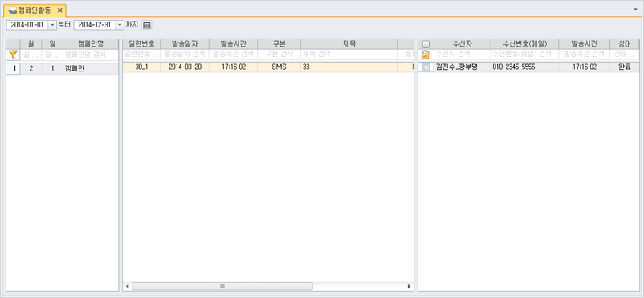Select the 캠페인 row in the left grid
This screenshot has height=298, width=644.
[x=63, y=68]
